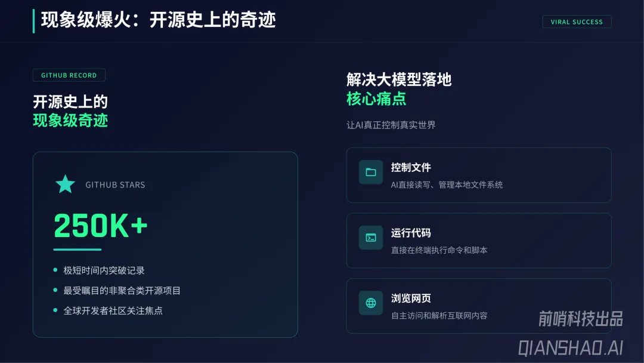
Task: Click the globe icon beside 浏览网页
Action: (x=371, y=303)
